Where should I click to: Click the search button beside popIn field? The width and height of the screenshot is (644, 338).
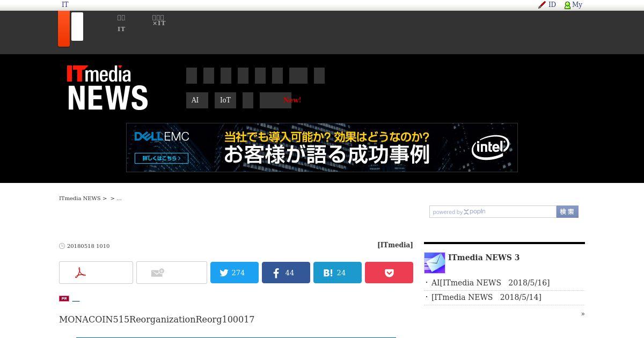click(567, 212)
